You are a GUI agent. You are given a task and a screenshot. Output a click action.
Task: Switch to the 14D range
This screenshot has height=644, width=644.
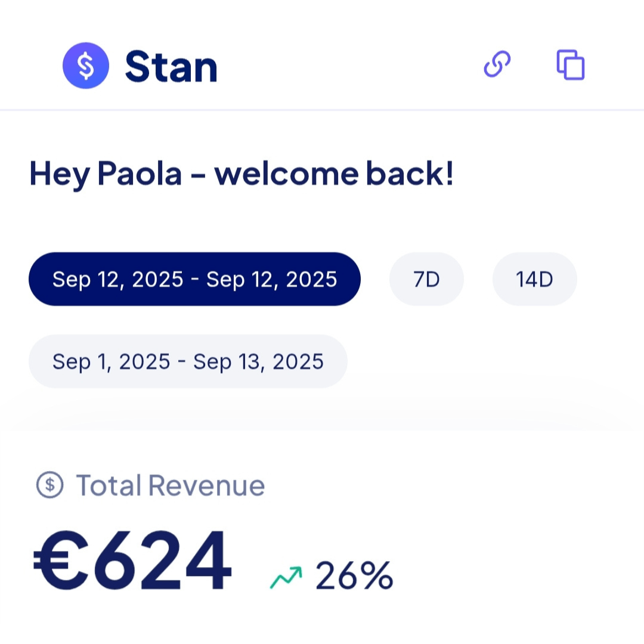[x=534, y=279]
